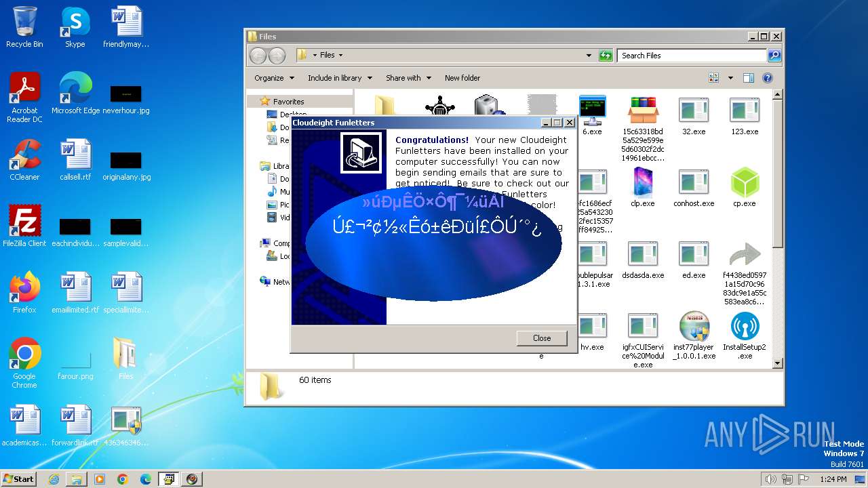The width and height of the screenshot is (868, 488).
Task: Select the Firefox desktop shortcut
Action: point(24,293)
